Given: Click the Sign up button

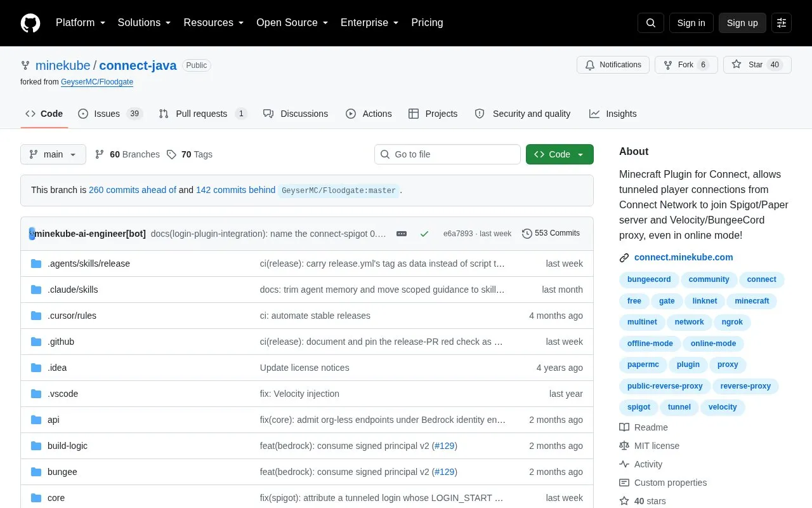Looking at the screenshot, I should click(x=742, y=23).
